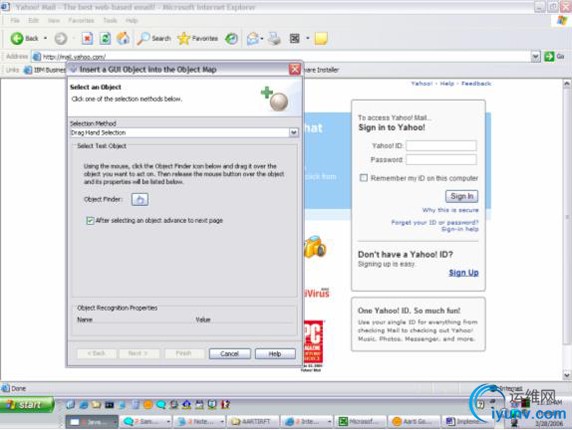Click the Help link at page top
Screen dimensions: 572x430
point(447,84)
